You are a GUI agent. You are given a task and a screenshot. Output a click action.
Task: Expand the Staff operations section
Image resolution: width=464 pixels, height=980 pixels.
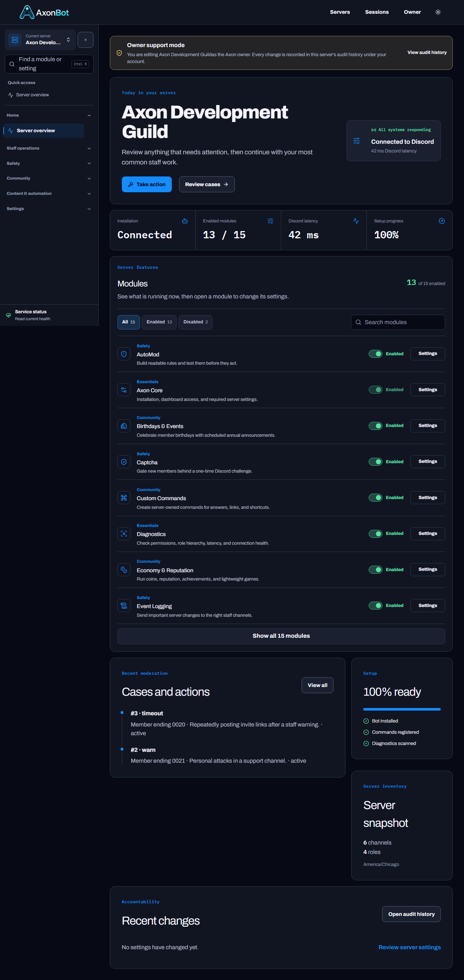coord(49,148)
